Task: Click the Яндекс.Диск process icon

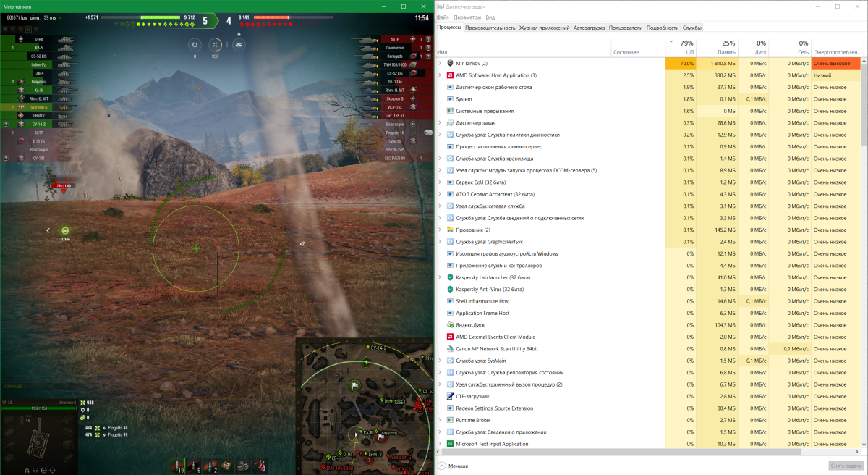Action: coord(450,325)
